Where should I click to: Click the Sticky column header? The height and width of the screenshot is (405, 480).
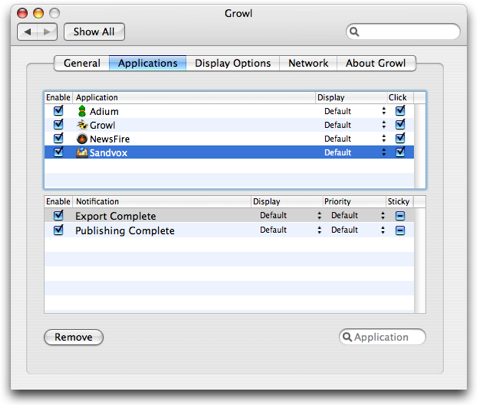(x=399, y=201)
